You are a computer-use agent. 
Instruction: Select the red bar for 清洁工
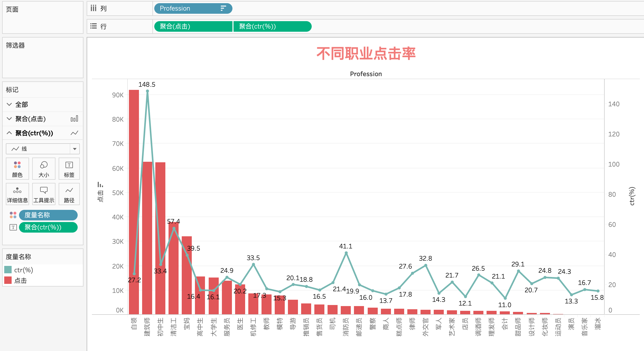pyautogui.click(x=174, y=268)
